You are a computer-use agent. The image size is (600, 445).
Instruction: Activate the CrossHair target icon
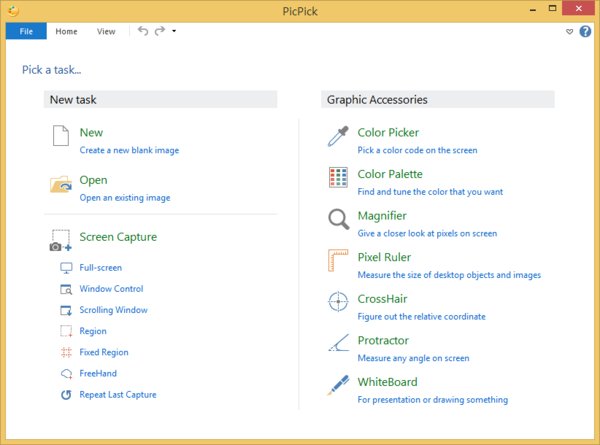[x=339, y=303]
